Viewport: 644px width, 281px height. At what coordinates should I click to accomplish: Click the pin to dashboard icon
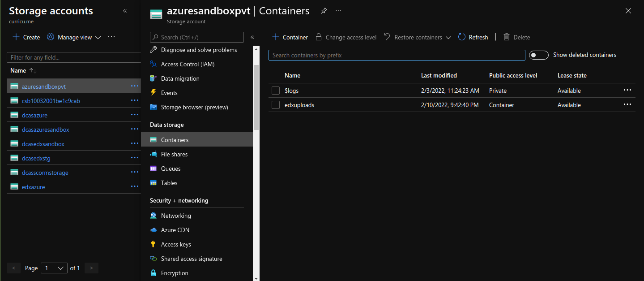(324, 11)
